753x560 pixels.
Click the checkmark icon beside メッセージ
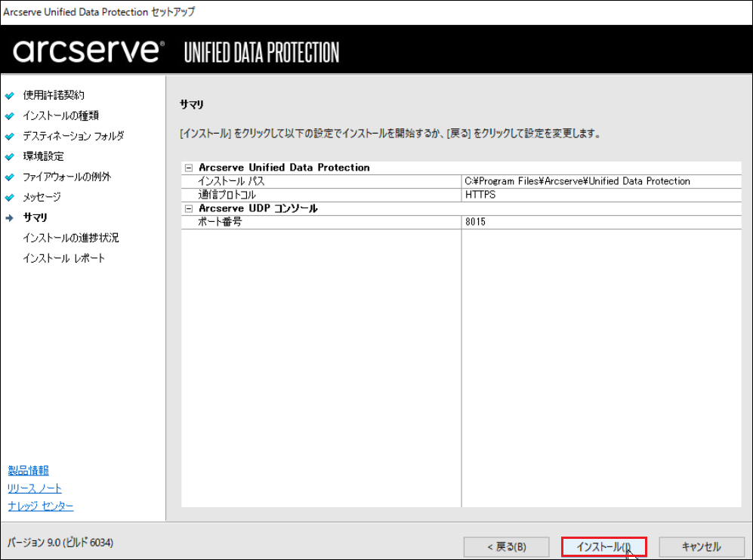pyautogui.click(x=10, y=197)
